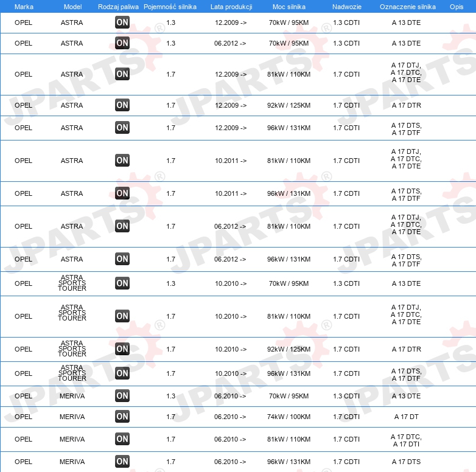The width and height of the screenshot is (476, 472).
Task: Click 'OPEL' brand in first table row
Action: click(x=23, y=23)
